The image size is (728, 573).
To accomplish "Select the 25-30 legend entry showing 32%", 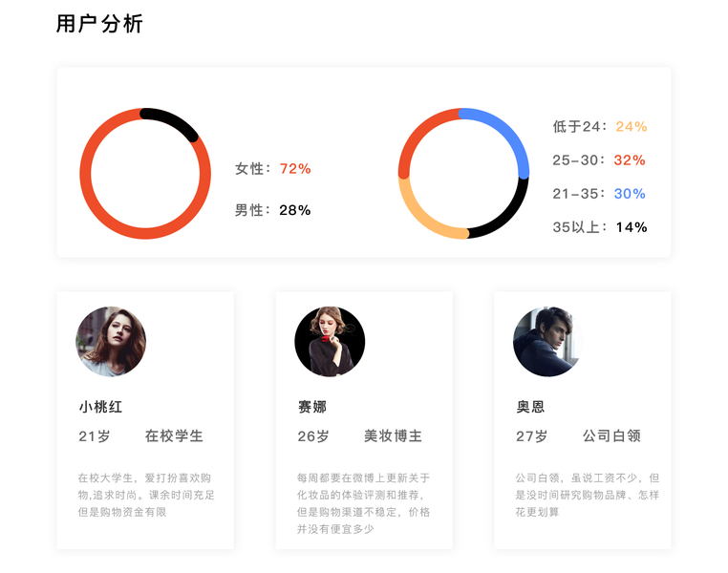I will [599, 160].
